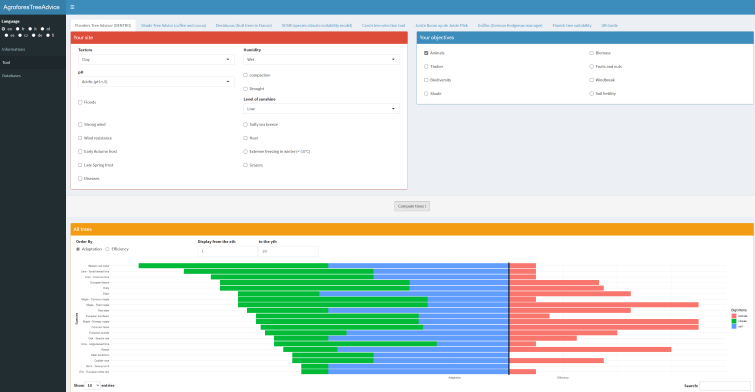Switch to Shade Tree Advice tab
The width and height of the screenshot is (755, 392).
point(173,26)
